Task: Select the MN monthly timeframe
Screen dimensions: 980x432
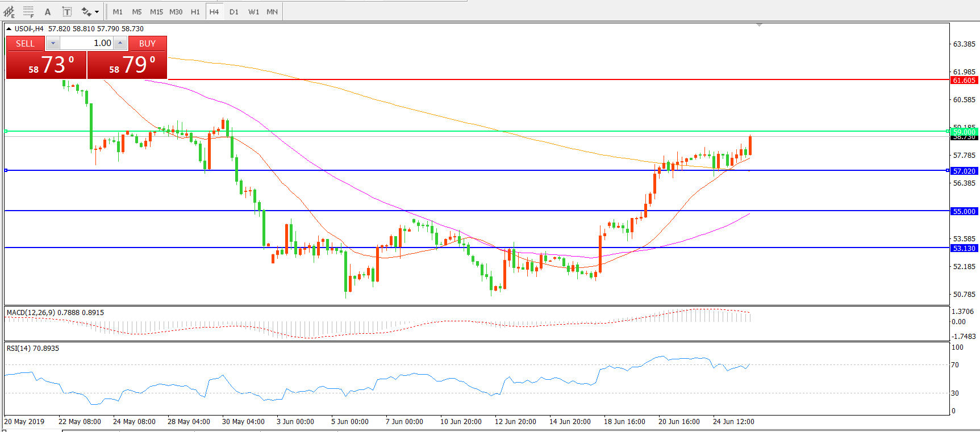Action: tap(272, 11)
